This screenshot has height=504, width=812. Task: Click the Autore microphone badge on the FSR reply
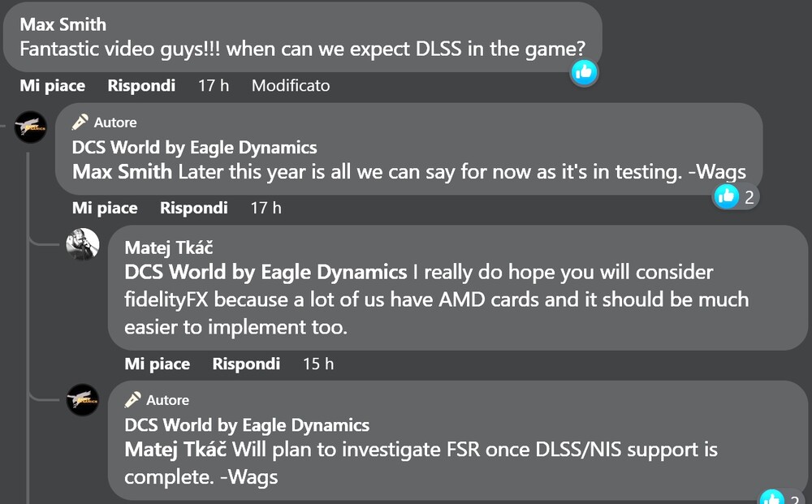click(132, 400)
